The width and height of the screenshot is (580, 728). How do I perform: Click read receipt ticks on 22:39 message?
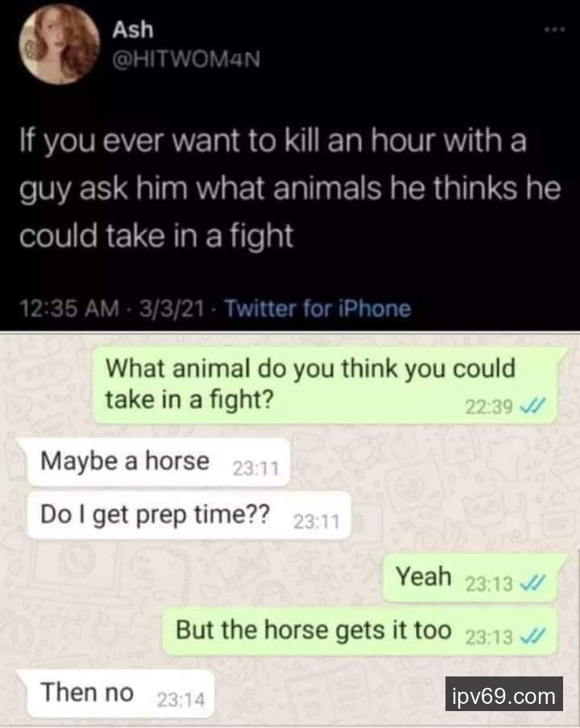coord(532,407)
